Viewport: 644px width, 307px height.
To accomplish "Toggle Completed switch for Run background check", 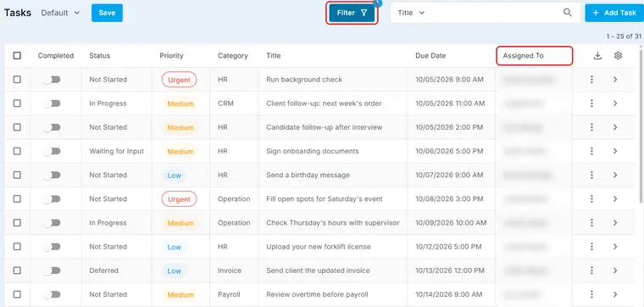I will pyautogui.click(x=53, y=80).
